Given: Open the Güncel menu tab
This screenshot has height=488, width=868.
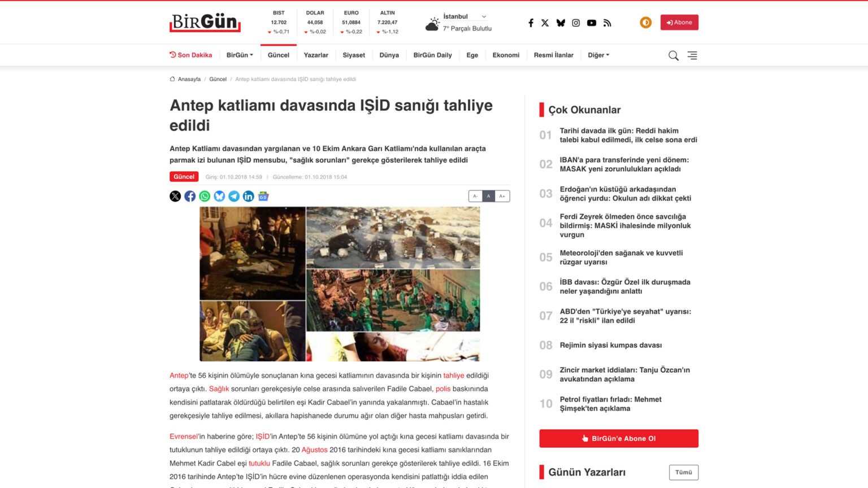Looking at the screenshot, I should pos(279,55).
